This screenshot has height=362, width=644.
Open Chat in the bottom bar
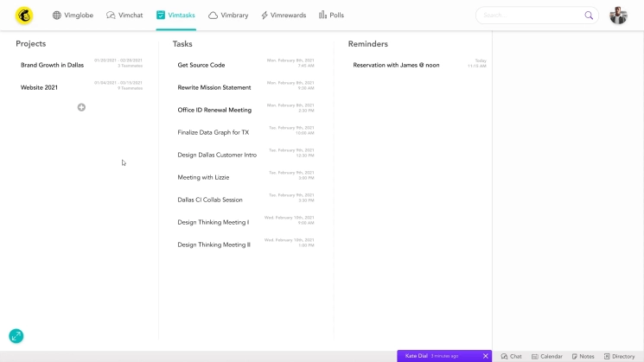click(x=512, y=356)
